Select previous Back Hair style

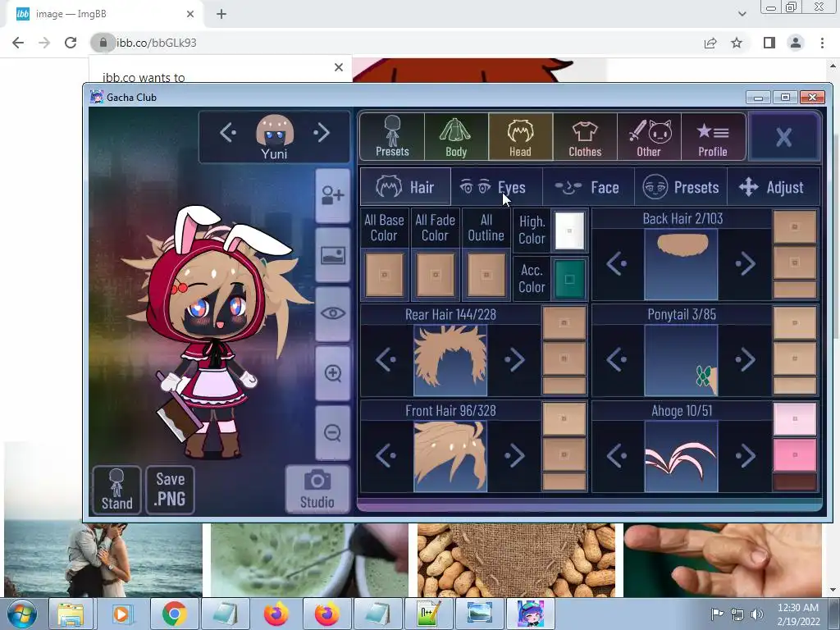(617, 263)
